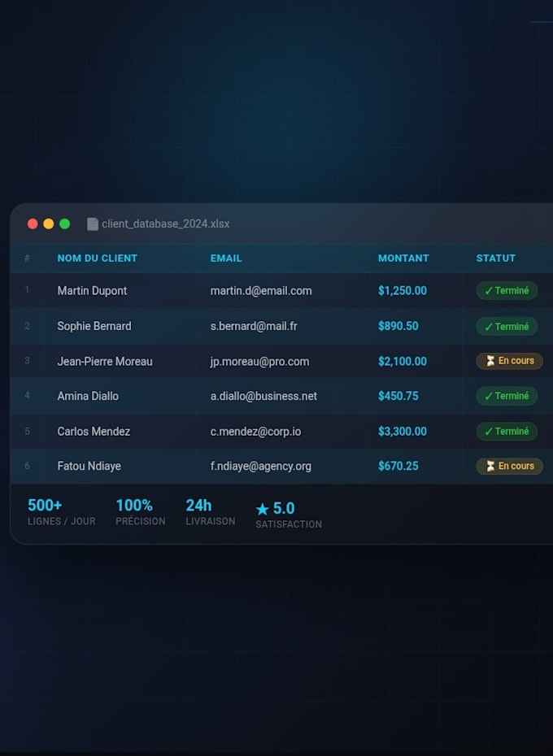Image resolution: width=553 pixels, height=756 pixels.
Task: Select the Carlos Mendez name cell
Action: [x=94, y=431]
